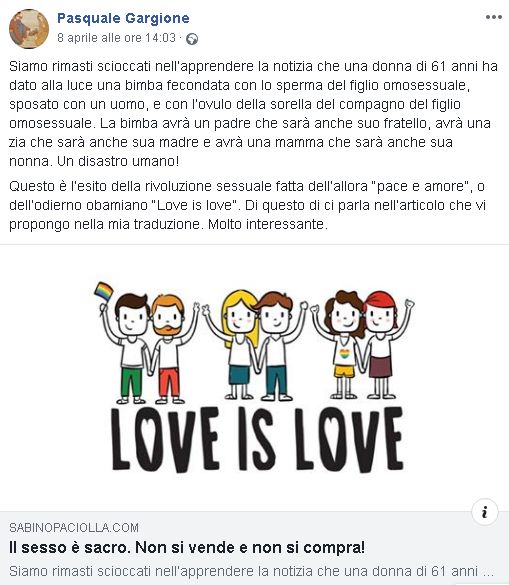Image resolution: width=509 pixels, height=585 pixels.
Task: Open article 'Il sesso è sacro' headline
Action: click(x=187, y=548)
